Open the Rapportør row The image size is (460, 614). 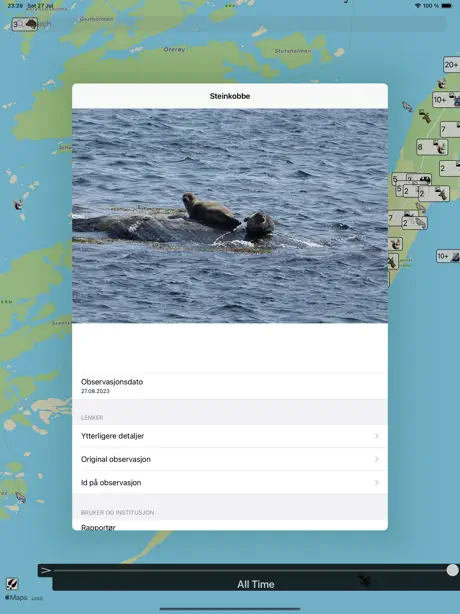[230, 526]
